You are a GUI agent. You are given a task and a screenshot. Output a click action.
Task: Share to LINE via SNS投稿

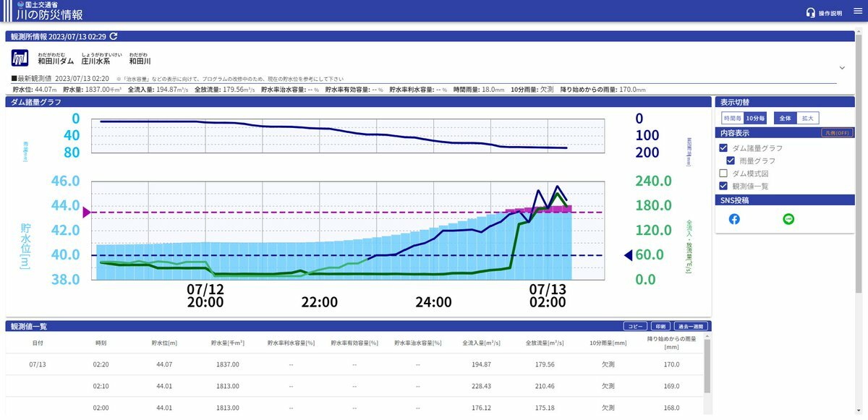point(788,219)
